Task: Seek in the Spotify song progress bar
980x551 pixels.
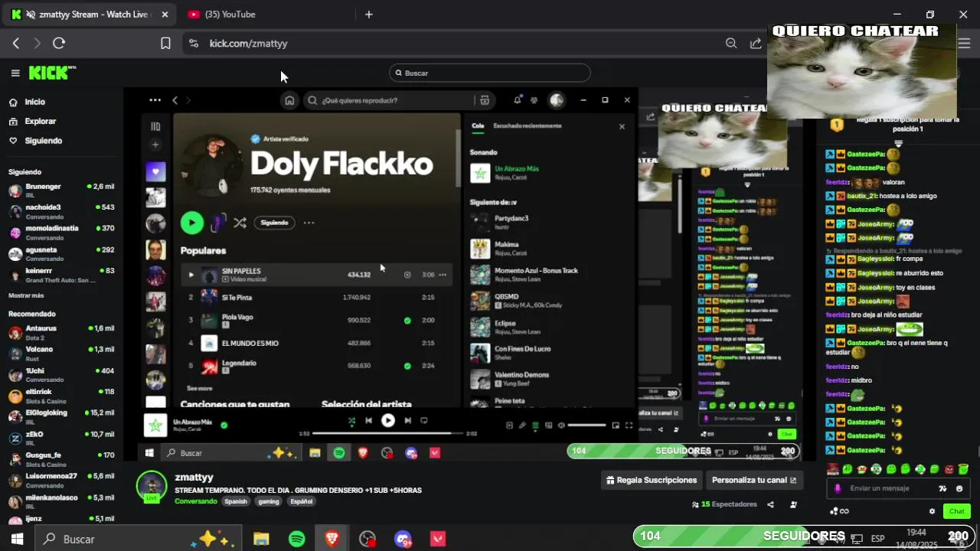Action: coord(387,433)
